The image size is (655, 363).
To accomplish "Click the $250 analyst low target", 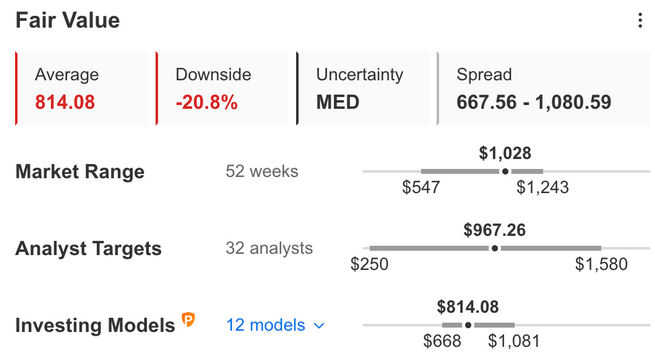I will (369, 264).
